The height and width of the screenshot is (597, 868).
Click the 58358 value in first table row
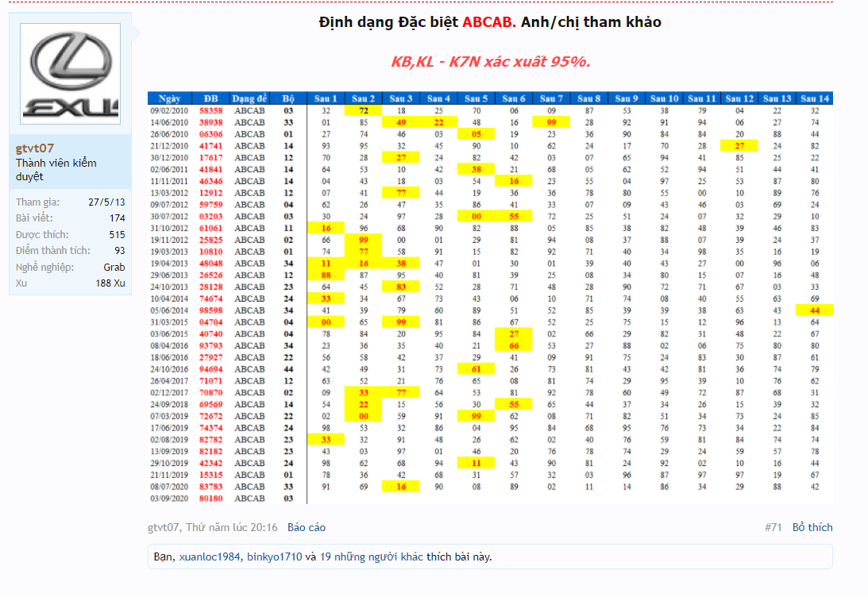(x=210, y=111)
